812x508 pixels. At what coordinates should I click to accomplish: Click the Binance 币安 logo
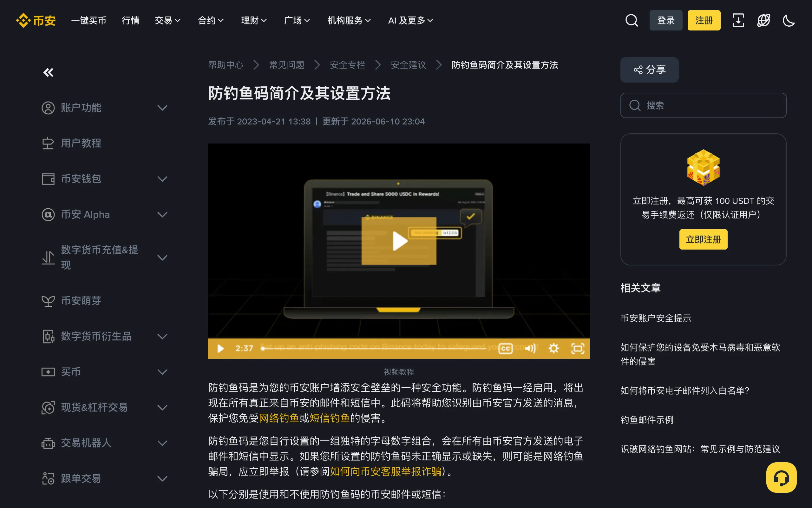(x=36, y=21)
